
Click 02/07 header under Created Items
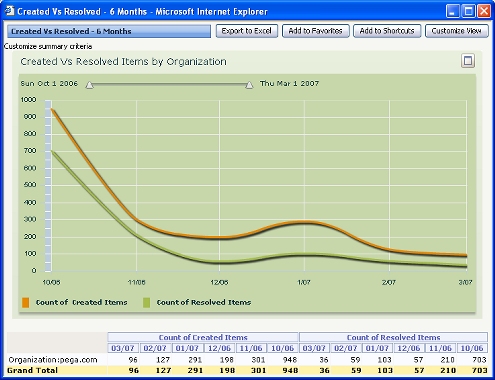(155, 348)
